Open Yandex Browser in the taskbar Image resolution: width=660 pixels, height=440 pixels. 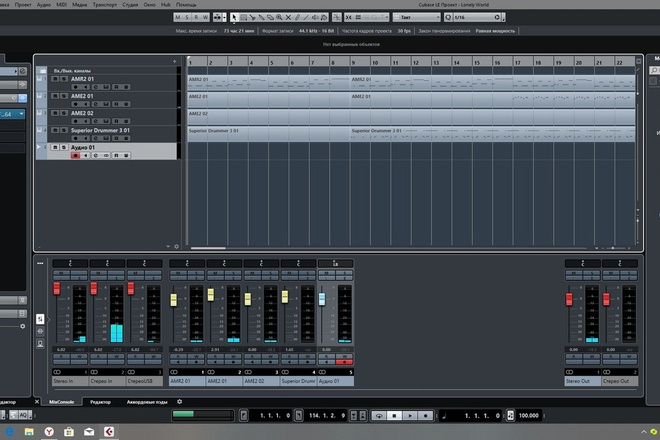49,432
